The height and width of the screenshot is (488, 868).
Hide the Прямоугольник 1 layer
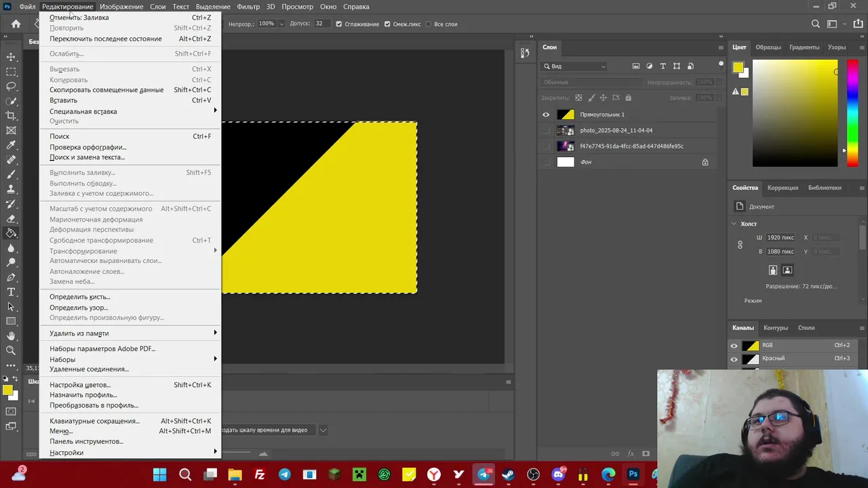point(546,115)
